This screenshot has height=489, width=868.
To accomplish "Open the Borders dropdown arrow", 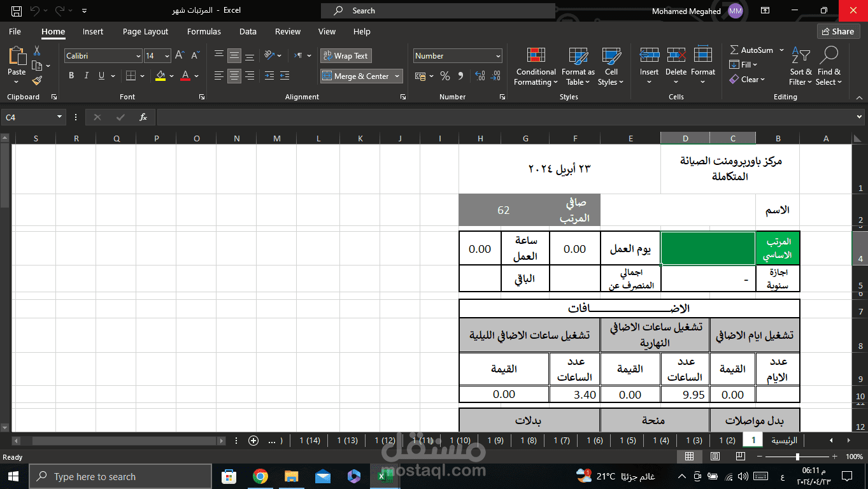I will pos(142,76).
